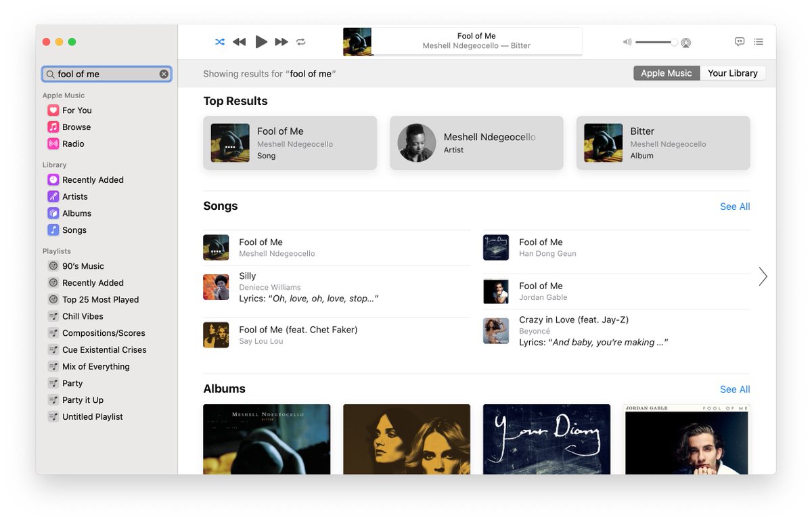Open Recently Added under Library
This screenshot has width=812, height=522.
click(x=85, y=180)
